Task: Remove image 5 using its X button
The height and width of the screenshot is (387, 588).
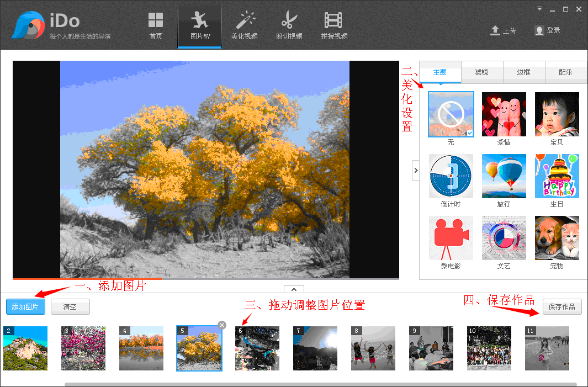Action: pyautogui.click(x=221, y=325)
